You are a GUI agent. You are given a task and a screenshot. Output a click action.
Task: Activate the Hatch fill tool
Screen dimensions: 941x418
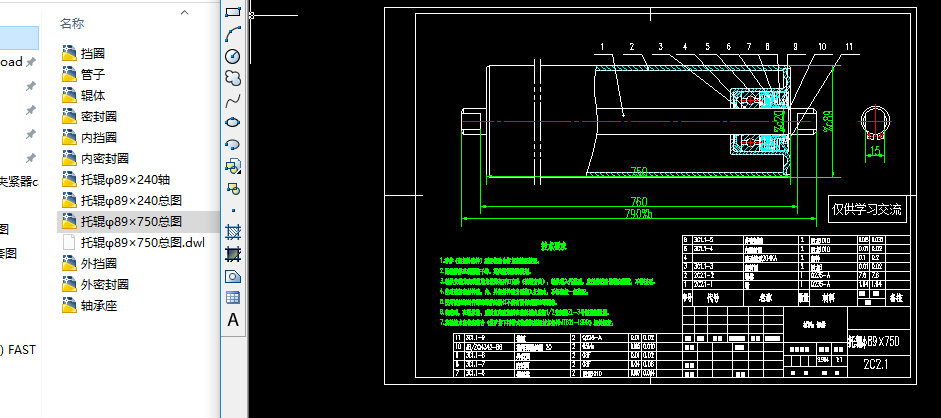(233, 232)
